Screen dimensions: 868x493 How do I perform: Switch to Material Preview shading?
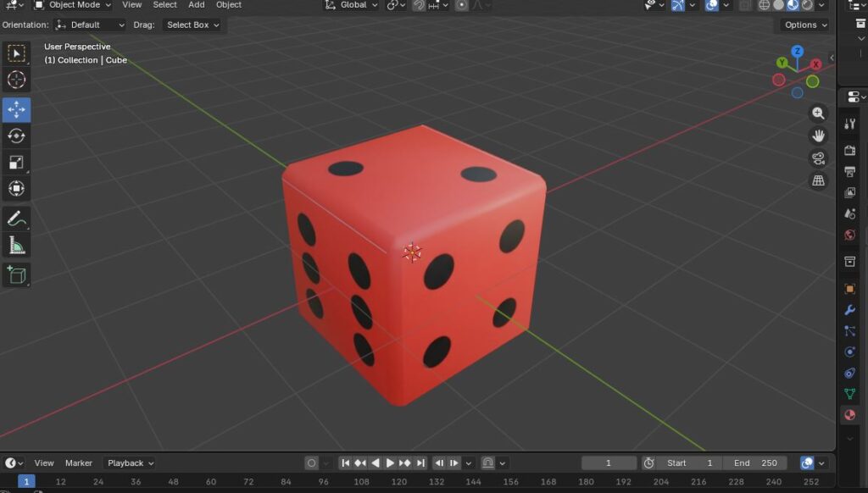pyautogui.click(x=793, y=5)
